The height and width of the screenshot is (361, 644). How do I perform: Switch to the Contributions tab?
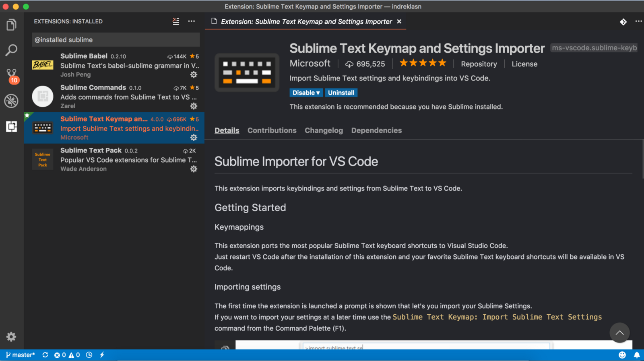click(272, 130)
